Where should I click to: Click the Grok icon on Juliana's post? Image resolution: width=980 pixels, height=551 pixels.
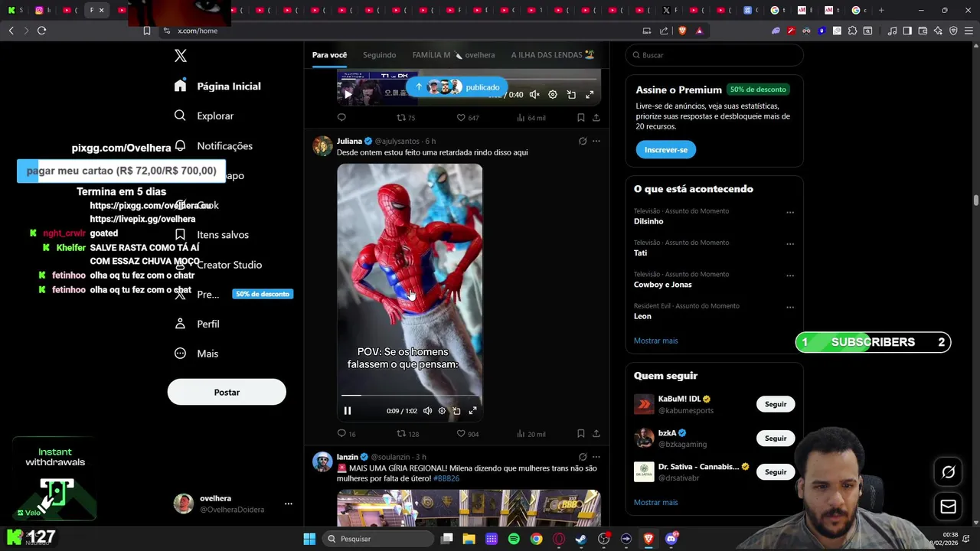tap(582, 141)
